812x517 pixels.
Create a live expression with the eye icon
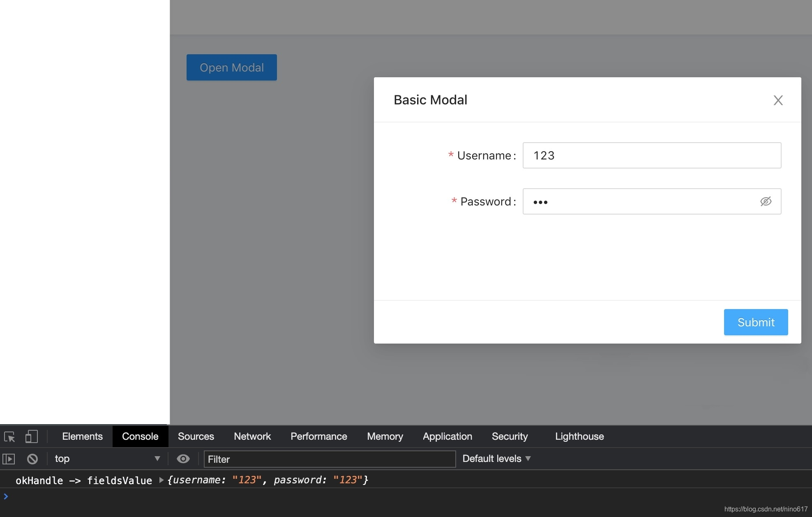(x=183, y=459)
